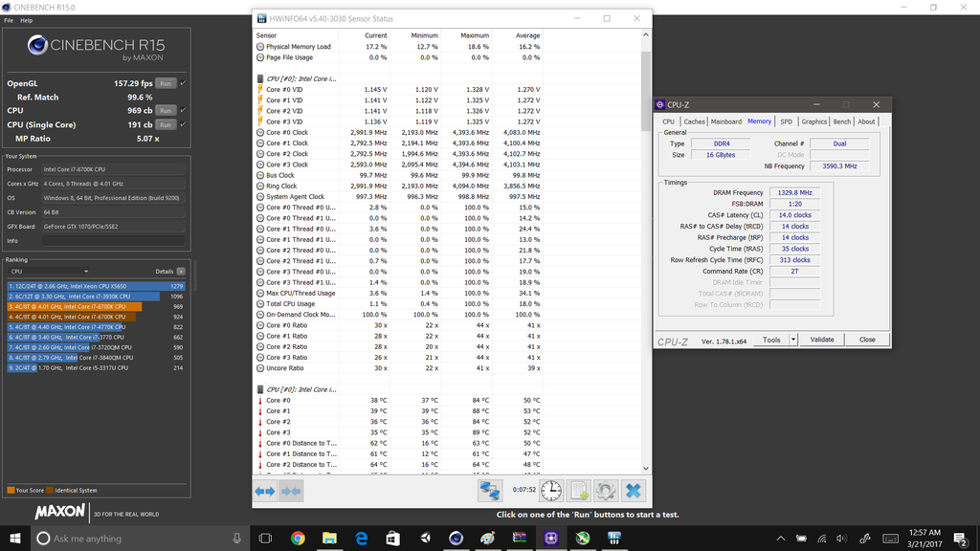Open HWiNFO remote network monitors icon
Viewport: 980px width, 551px height.
point(490,491)
